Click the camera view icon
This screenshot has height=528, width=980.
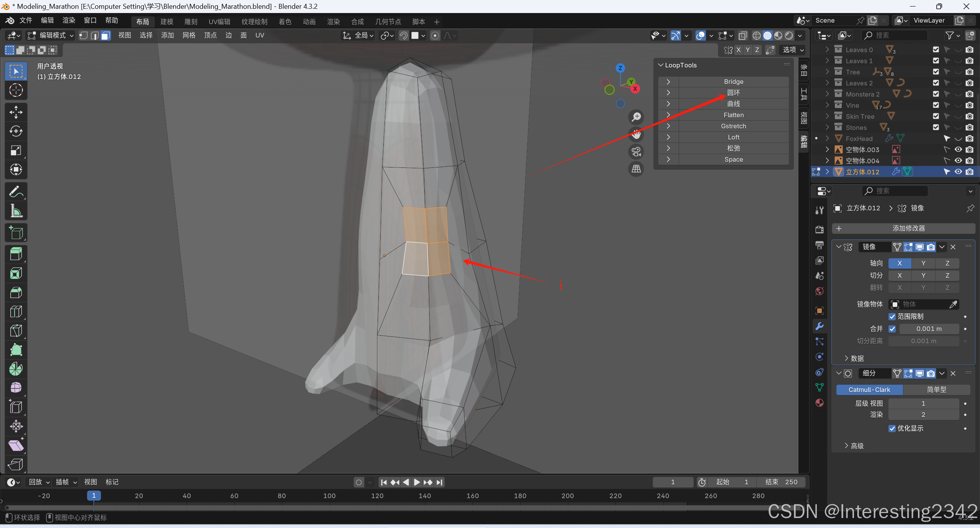pyautogui.click(x=636, y=152)
